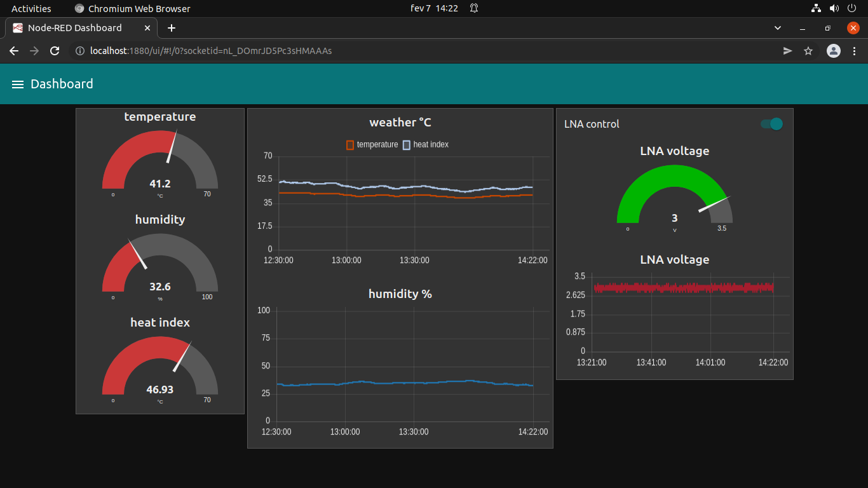Click the heat index gauge heading

[160, 323]
